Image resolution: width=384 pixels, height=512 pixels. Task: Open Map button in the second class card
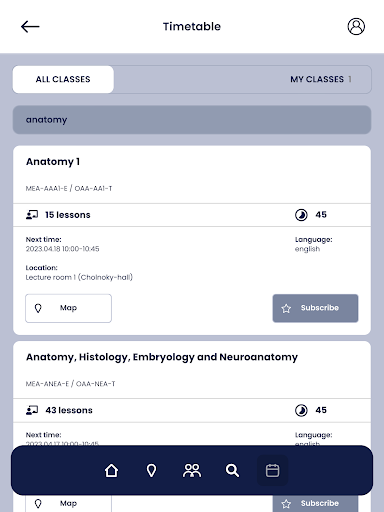68,503
